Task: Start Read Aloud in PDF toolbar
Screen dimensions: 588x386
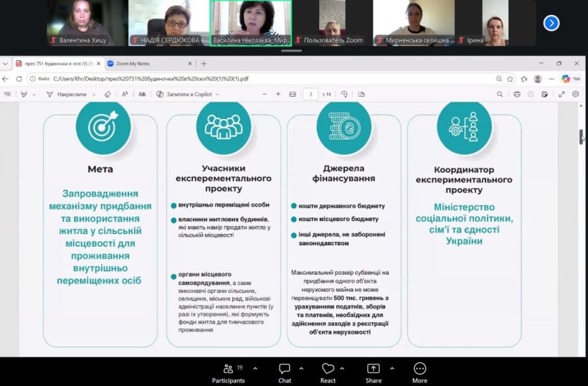Action: (x=125, y=95)
